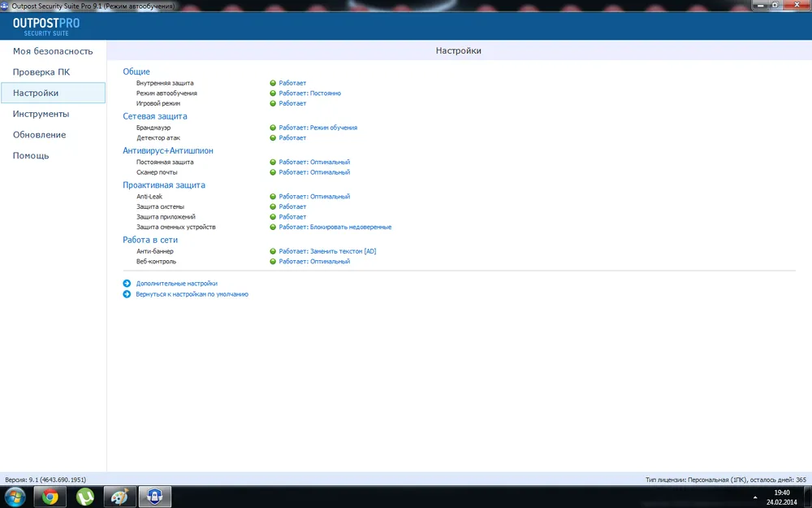Click the Антивирус+Антишпион section heading
This screenshot has width=812, height=508.
168,150
